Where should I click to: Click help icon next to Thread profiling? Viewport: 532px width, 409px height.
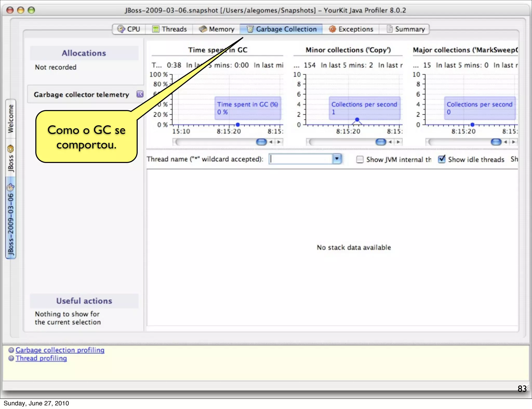point(11,358)
